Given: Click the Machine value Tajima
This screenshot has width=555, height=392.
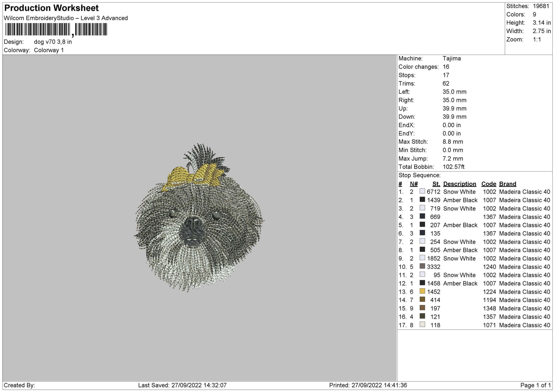Looking at the screenshot, I should pos(451,58).
